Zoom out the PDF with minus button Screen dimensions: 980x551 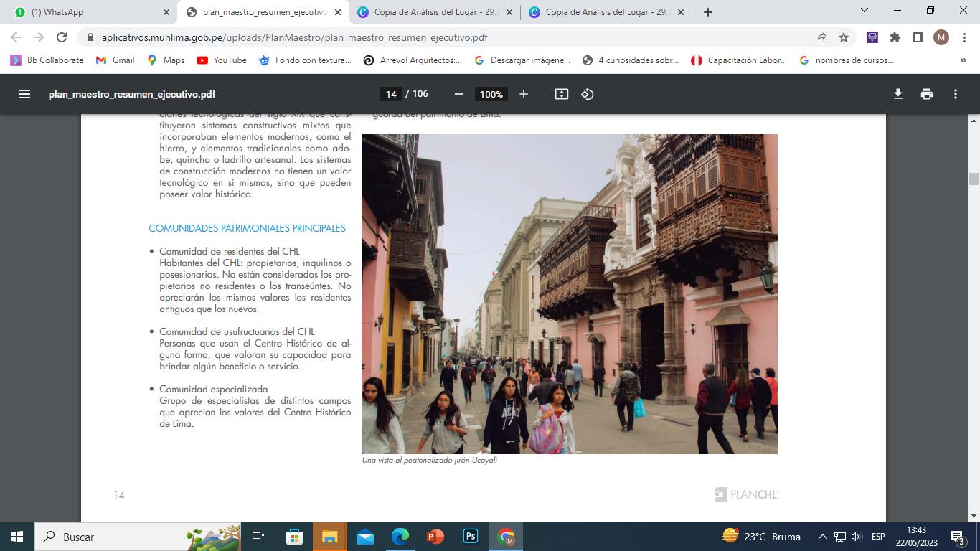tap(459, 94)
